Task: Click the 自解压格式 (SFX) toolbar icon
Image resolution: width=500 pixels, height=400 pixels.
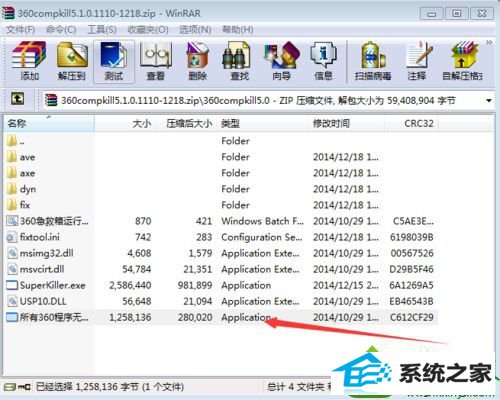Action: coord(463,61)
